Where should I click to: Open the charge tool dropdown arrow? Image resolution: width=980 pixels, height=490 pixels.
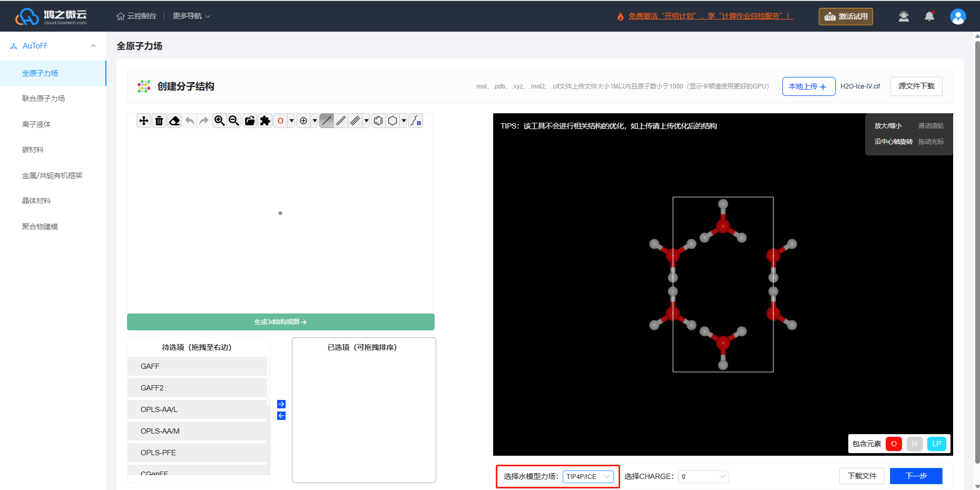click(315, 121)
